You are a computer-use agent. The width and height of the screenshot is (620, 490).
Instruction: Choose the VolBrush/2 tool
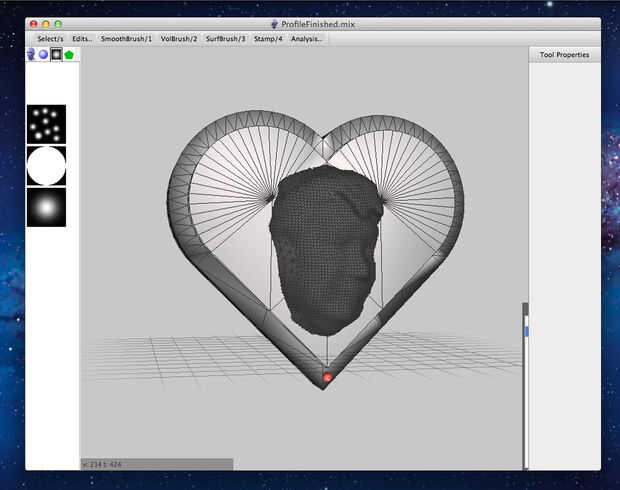pyautogui.click(x=179, y=39)
